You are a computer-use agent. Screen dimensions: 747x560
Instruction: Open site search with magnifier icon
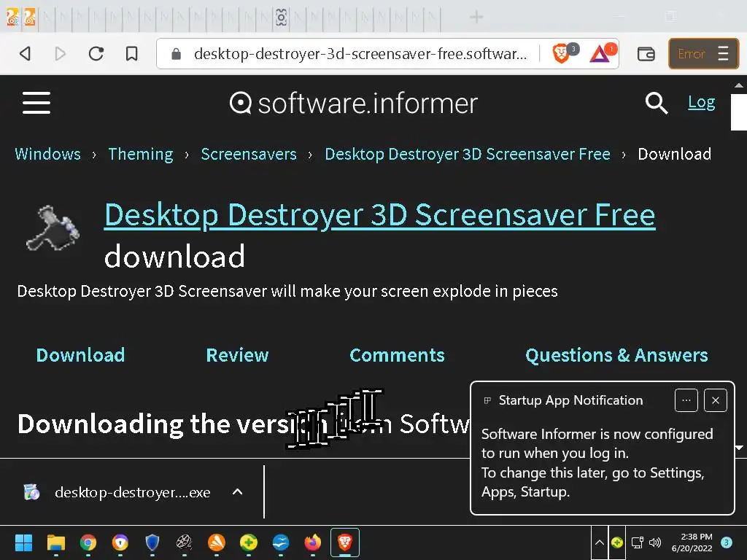coord(657,102)
